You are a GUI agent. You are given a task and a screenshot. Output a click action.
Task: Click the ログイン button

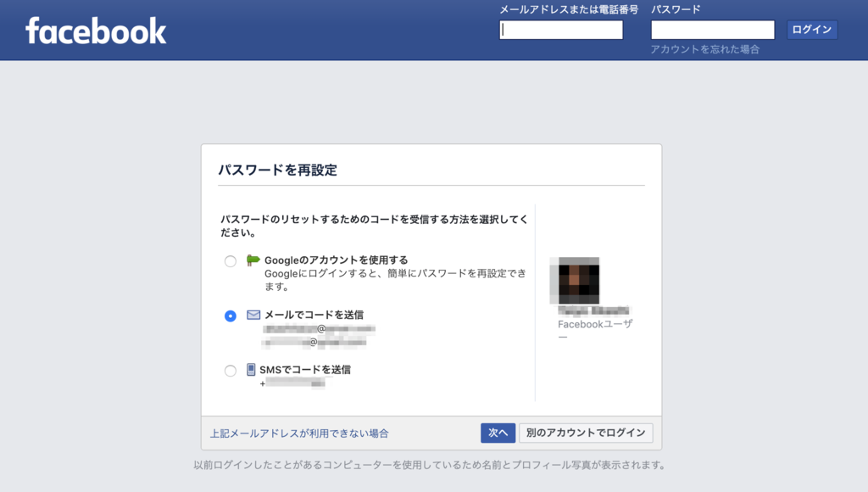click(x=812, y=30)
